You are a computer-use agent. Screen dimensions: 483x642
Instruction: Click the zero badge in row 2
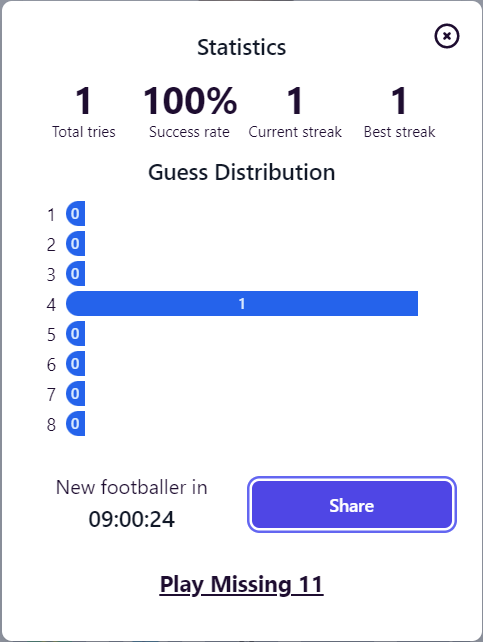[75, 244]
